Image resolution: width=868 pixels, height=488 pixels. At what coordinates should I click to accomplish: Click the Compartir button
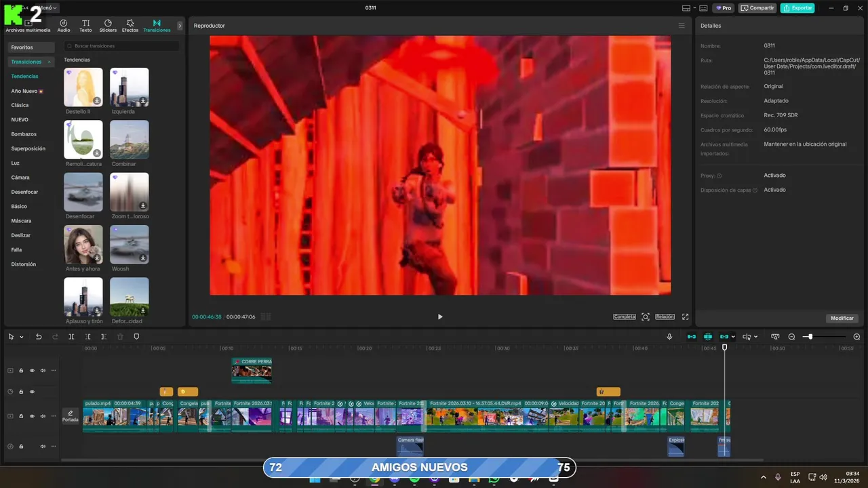click(x=757, y=8)
